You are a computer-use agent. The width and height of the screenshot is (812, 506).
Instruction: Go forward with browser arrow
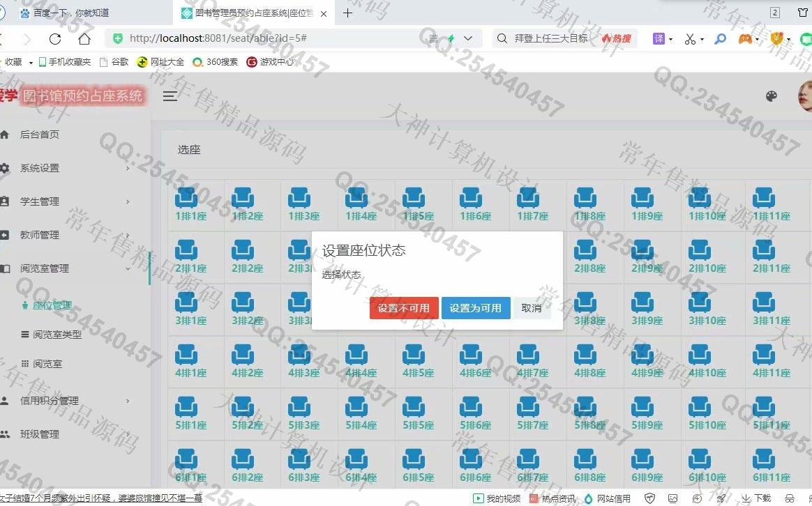pos(27,39)
